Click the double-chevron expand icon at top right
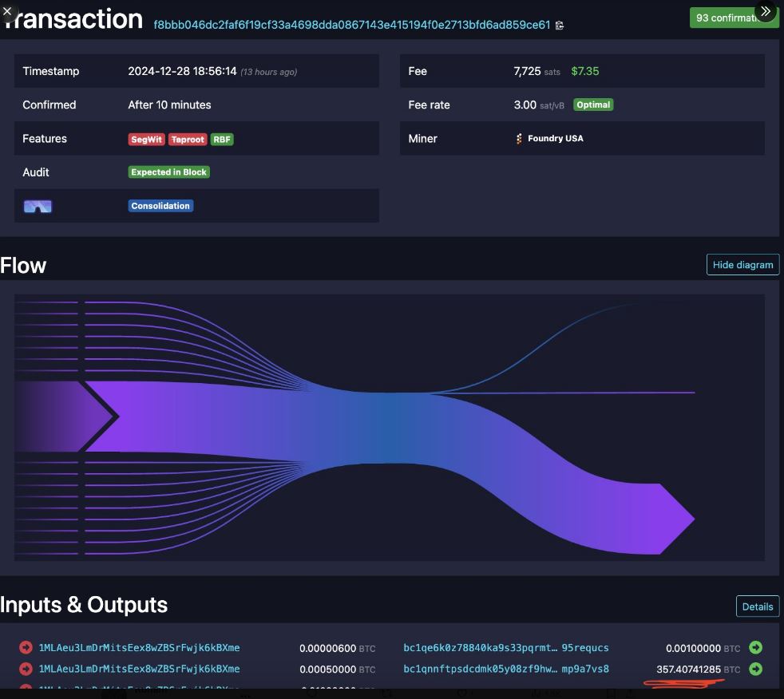This screenshot has height=699, width=784. click(766, 11)
